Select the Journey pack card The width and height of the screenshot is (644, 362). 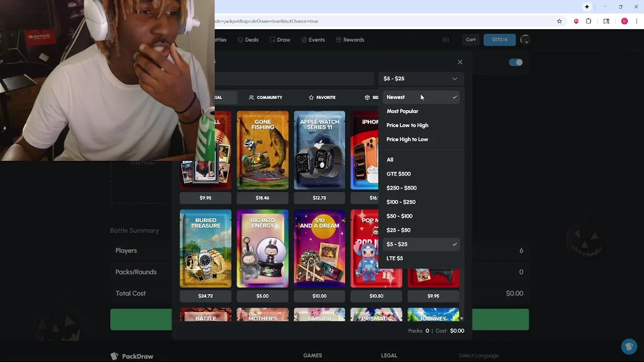[x=433, y=315]
